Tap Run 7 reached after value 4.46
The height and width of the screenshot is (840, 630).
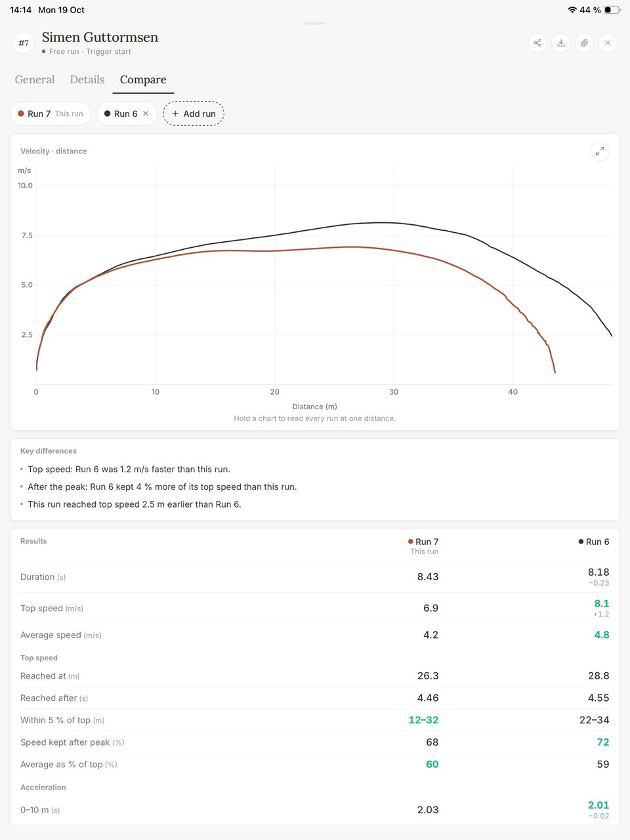click(428, 698)
